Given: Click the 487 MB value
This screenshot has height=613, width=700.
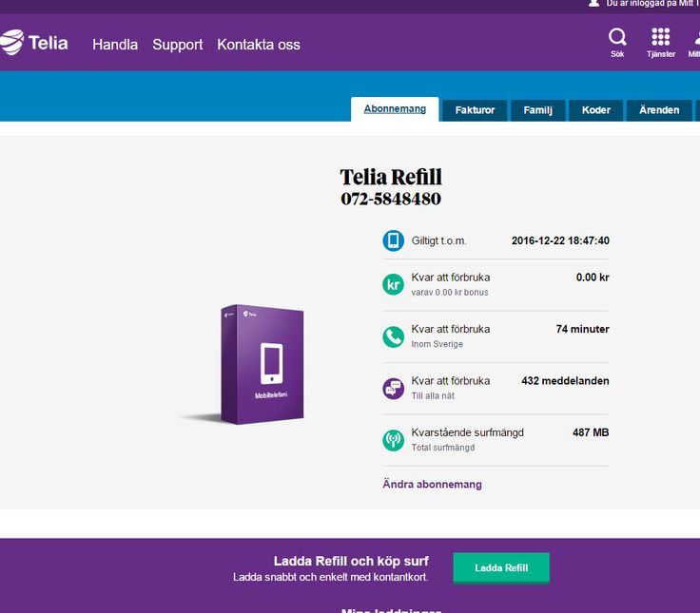Looking at the screenshot, I should click(x=591, y=432).
